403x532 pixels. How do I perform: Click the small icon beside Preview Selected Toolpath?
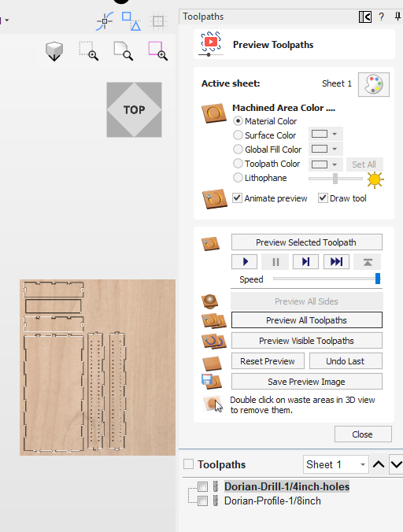(x=210, y=243)
